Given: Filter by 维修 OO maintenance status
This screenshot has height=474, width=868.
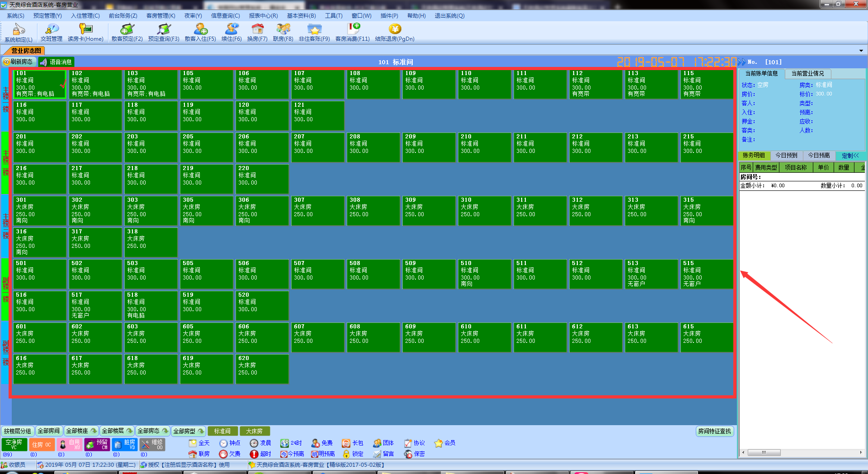Looking at the screenshot, I should pos(152,445).
